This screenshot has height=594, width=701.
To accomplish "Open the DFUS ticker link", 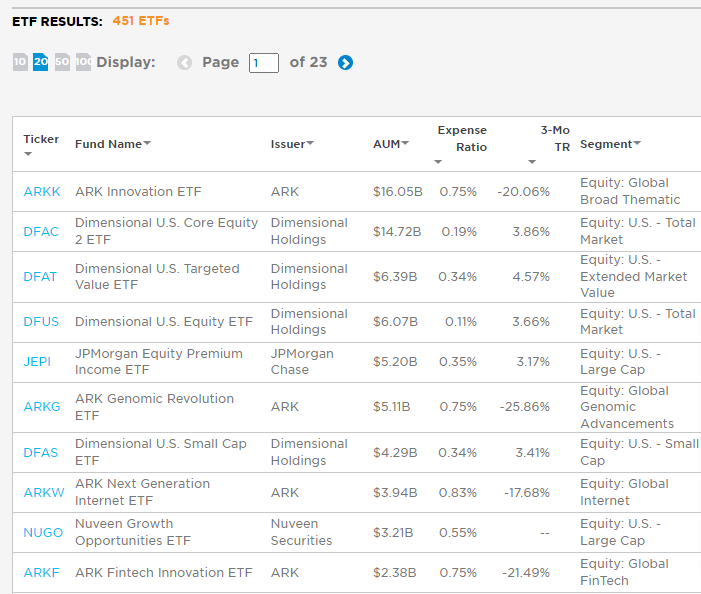I will coord(41,322).
